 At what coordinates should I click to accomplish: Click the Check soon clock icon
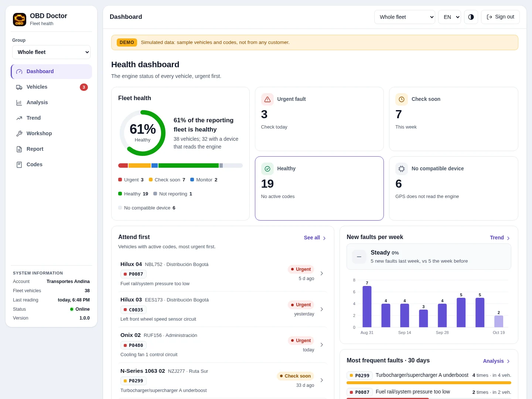point(402,99)
